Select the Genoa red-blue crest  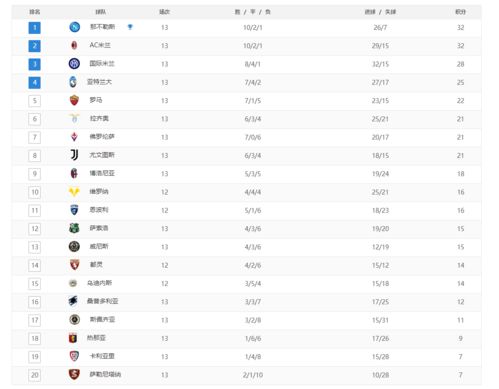pyautogui.click(x=73, y=338)
